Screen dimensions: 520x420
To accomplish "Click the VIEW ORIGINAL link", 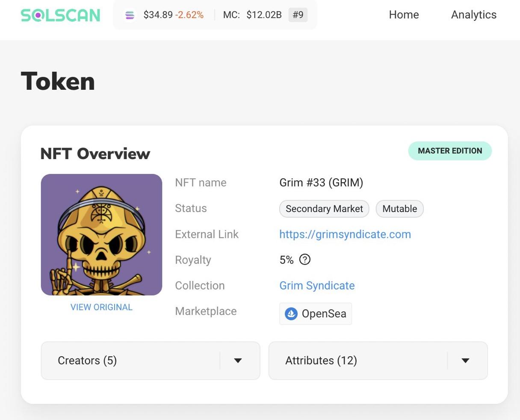I will (101, 307).
